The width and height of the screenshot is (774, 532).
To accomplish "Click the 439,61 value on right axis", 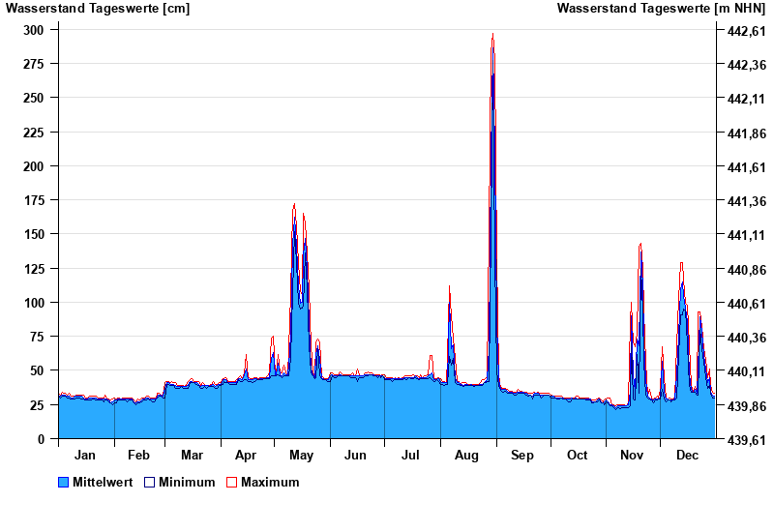I will (745, 440).
